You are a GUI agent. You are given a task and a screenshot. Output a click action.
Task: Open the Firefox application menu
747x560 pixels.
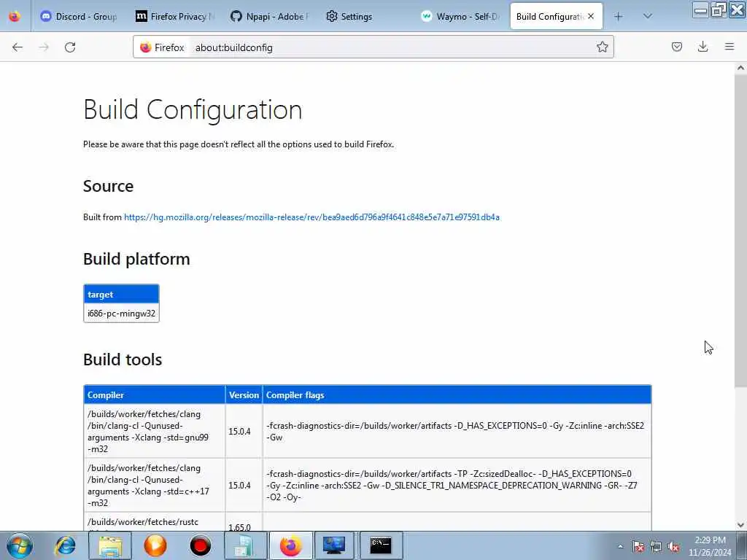click(729, 47)
